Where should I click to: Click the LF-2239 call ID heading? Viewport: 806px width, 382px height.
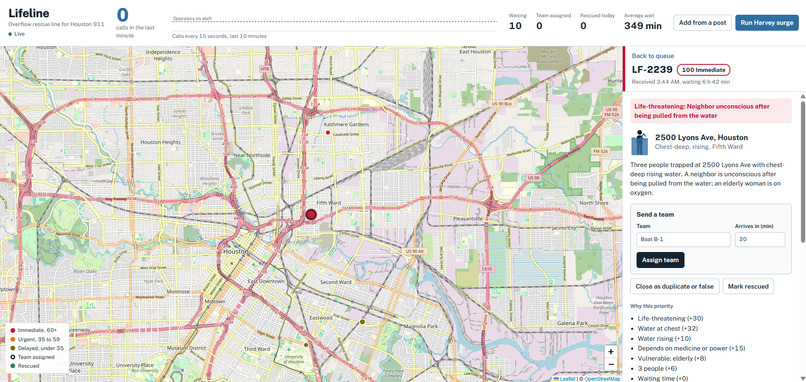click(x=652, y=69)
